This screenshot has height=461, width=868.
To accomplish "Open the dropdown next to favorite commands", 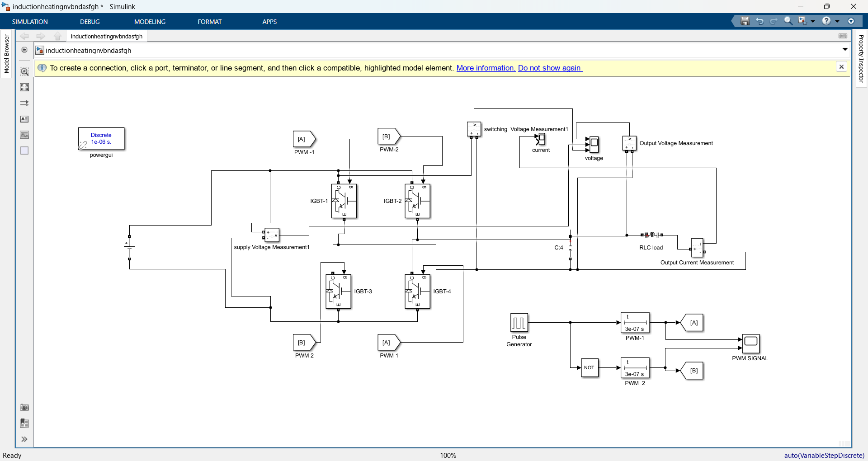I will pos(813,21).
